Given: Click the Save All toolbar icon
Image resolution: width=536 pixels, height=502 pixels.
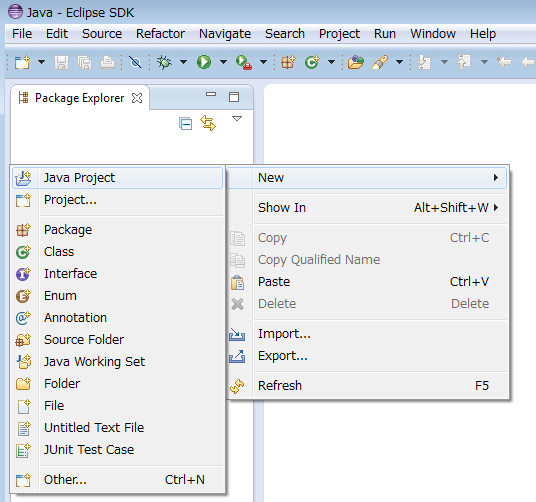Looking at the screenshot, I should click(84, 63).
